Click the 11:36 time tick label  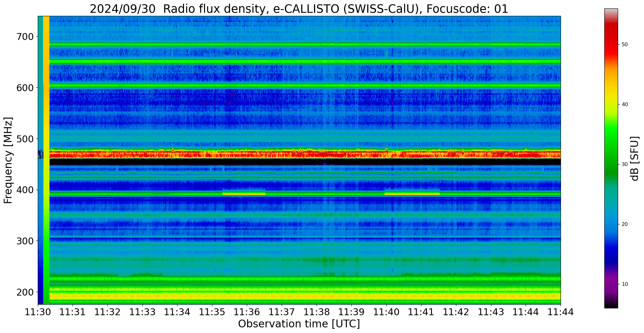[247, 312]
